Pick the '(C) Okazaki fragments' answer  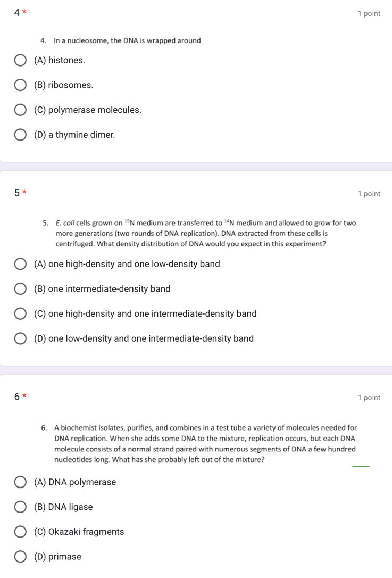(x=20, y=532)
